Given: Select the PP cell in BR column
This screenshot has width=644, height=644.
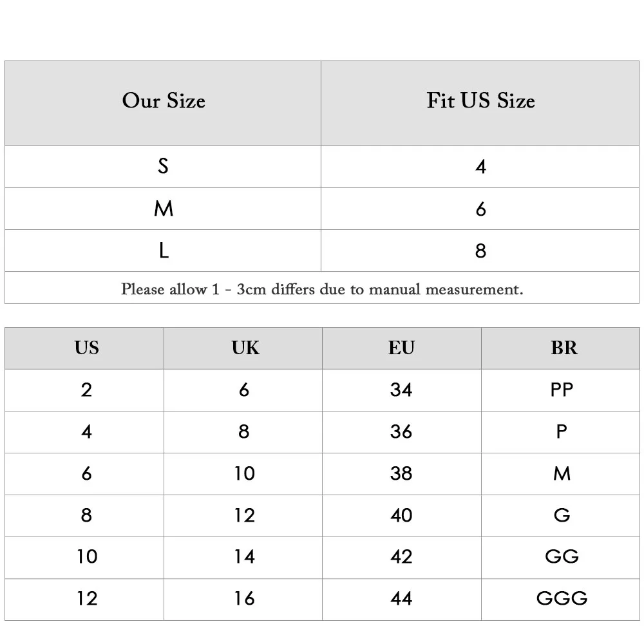Looking at the screenshot, I should click(561, 390).
